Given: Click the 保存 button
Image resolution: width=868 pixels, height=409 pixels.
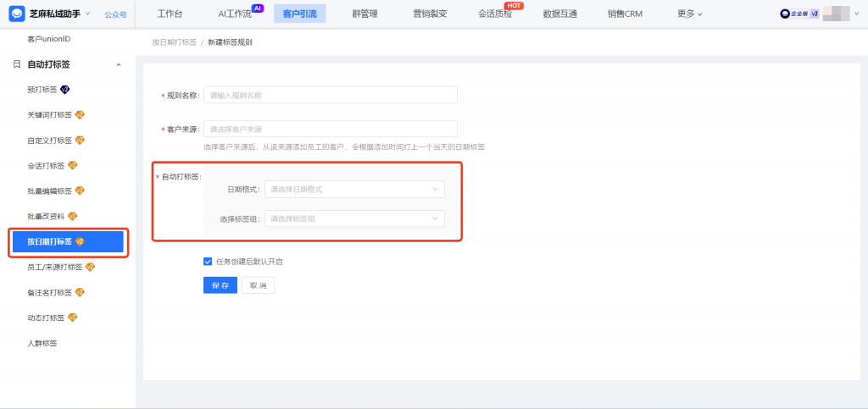Looking at the screenshot, I should coord(220,286).
